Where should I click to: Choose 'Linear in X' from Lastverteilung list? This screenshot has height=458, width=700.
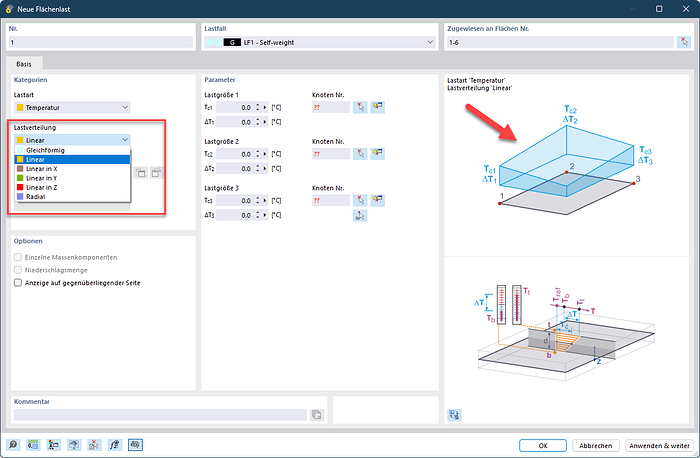click(x=72, y=169)
